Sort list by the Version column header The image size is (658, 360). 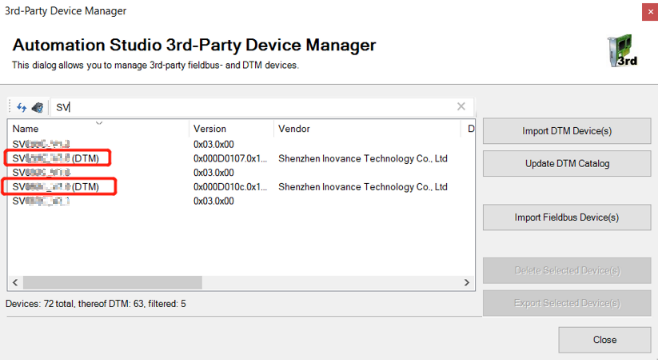(232, 128)
